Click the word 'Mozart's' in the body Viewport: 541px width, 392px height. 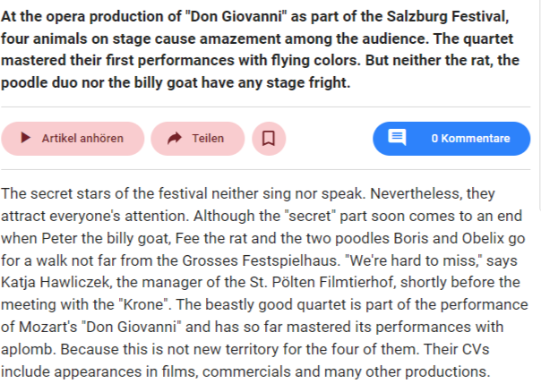coord(48,327)
